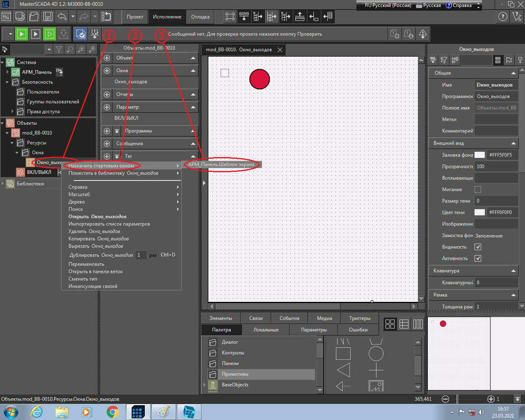Viewport: 525px width, 420px height.
Task: Collapse the Внешний вид section
Action: click(x=514, y=143)
